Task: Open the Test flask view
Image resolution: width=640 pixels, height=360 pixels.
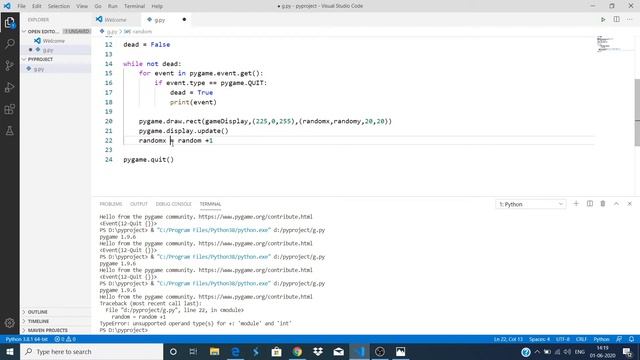Action: pyautogui.click(x=9, y=131)
